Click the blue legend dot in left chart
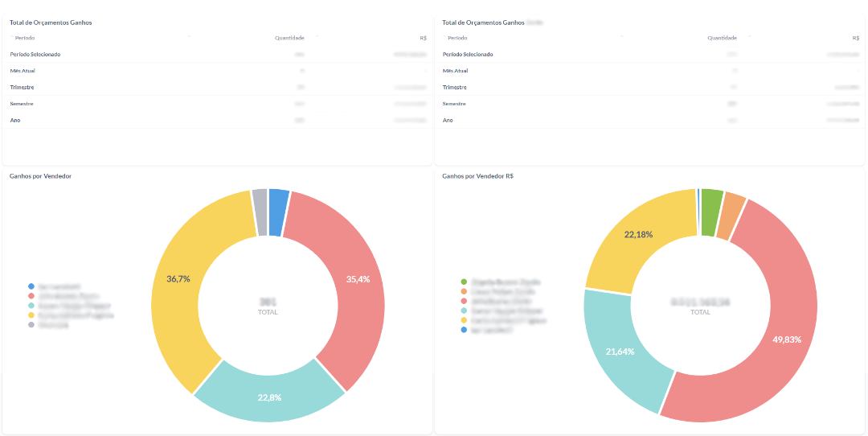The height and width of the screenshot is (436, 868). tap(31, 286)
